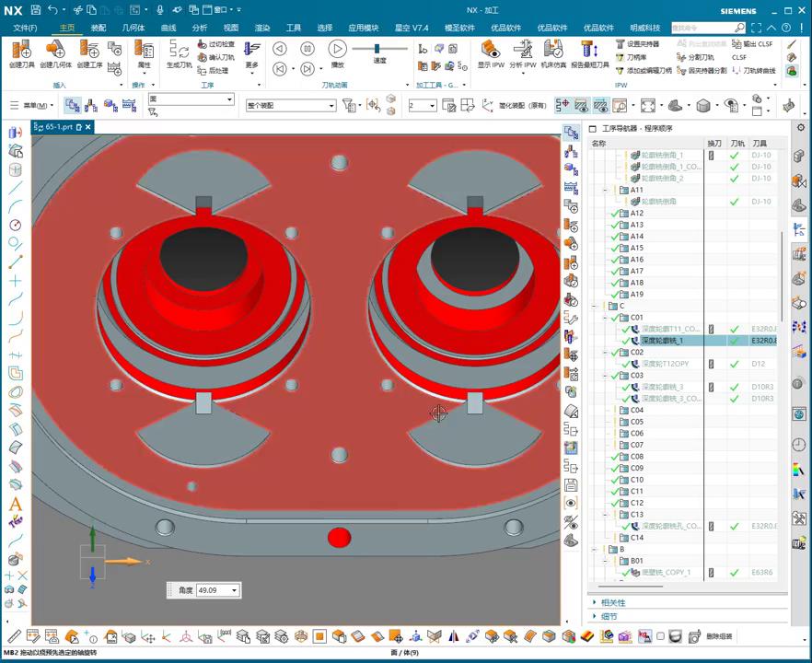
Task: Click the Create Operation (创建工序) icon
Action: coord(89,50)
